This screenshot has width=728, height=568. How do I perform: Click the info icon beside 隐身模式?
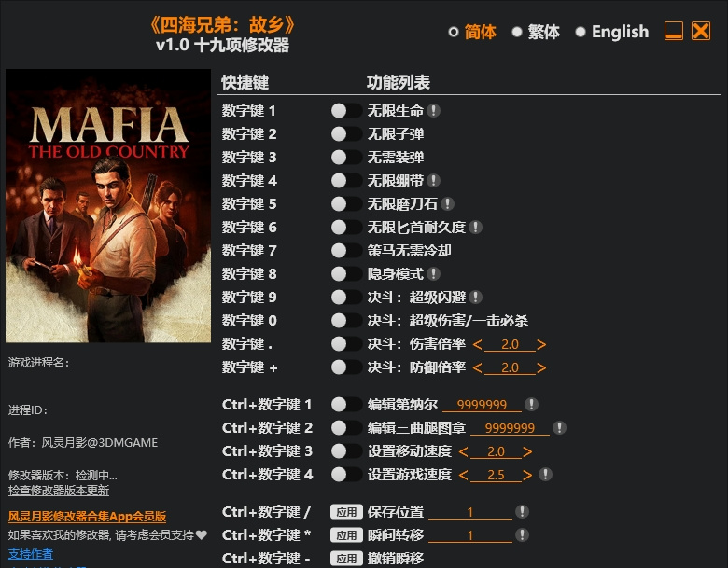pyautogui.click(x=433, y=274)
